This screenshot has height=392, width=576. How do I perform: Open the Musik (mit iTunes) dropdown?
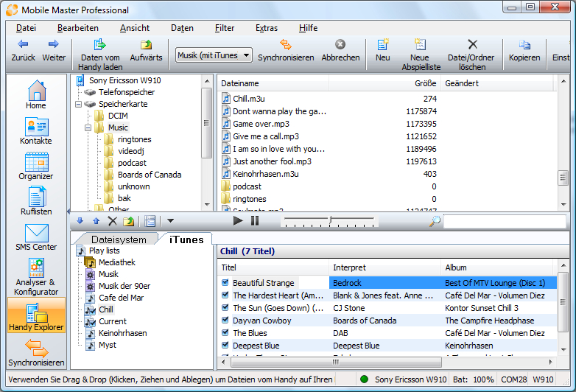point(214,55)
